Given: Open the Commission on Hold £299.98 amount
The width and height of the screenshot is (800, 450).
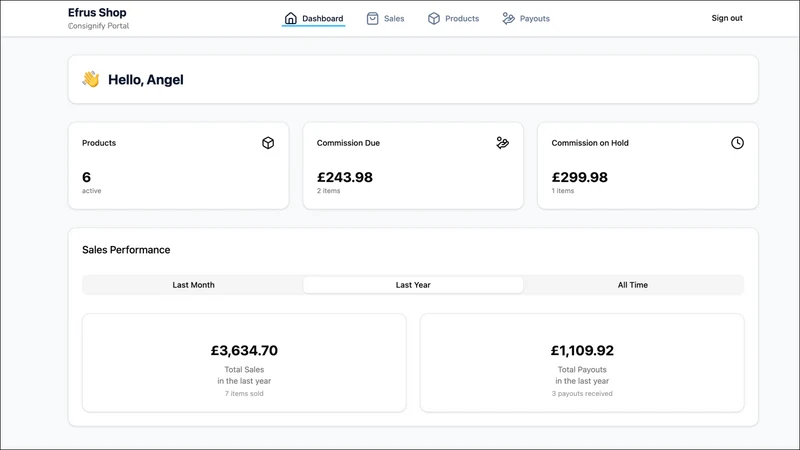Looking at the screenshot, I should [x=580, y=177].
